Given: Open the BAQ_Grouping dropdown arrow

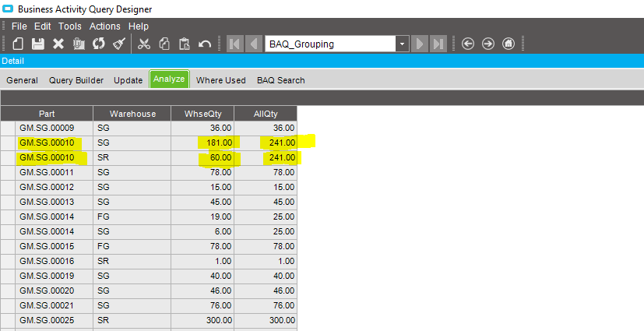Looking at the screenshot, I should click(403, 44).
